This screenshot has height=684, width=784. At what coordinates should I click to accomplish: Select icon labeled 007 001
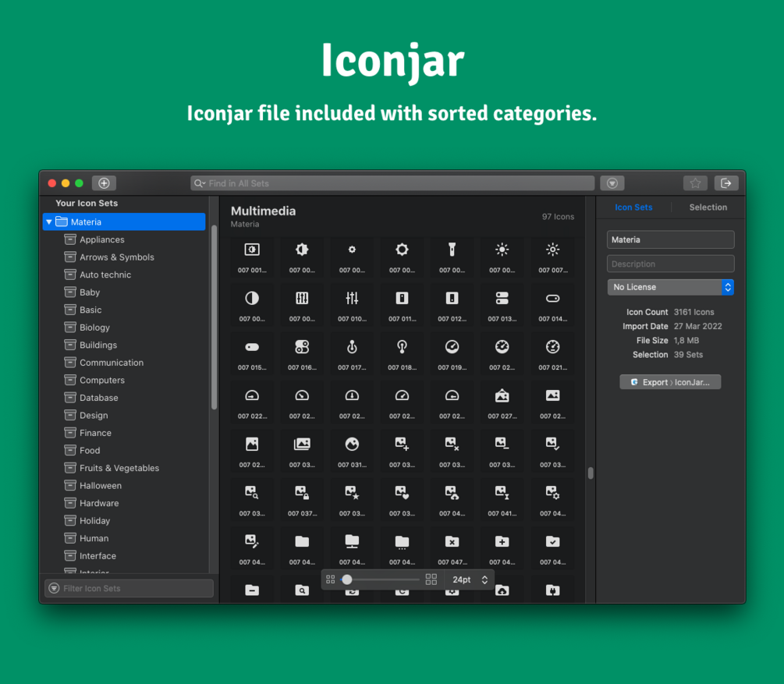point(252,257)
